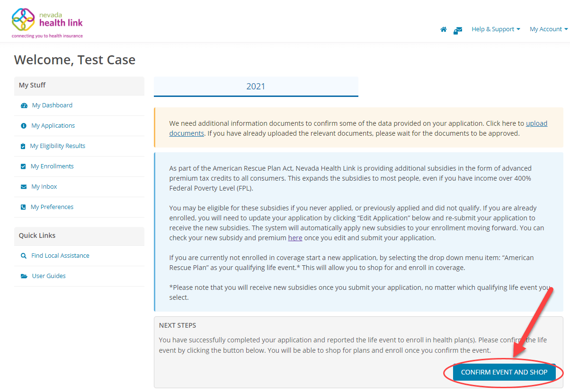This screenshot has height=392, width=570.
Task: Open My Enrollments
Action: [x=52, y=166]
